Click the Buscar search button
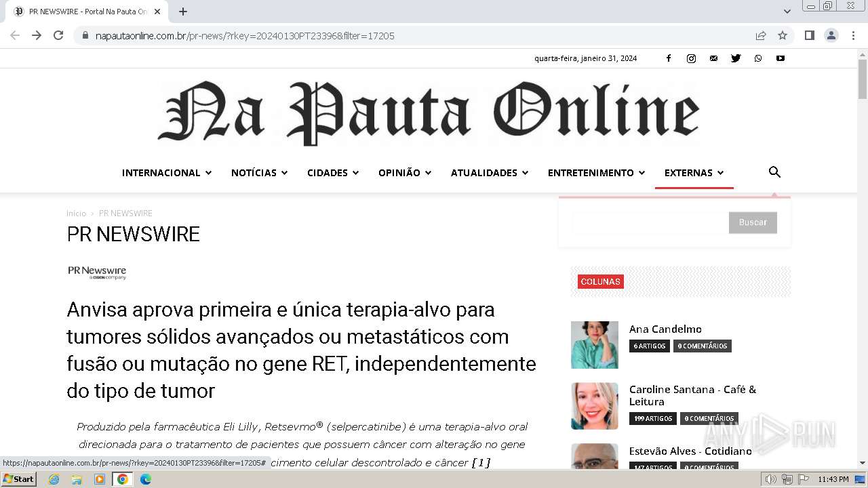868x488 pixels. click(x=753, y=222)
